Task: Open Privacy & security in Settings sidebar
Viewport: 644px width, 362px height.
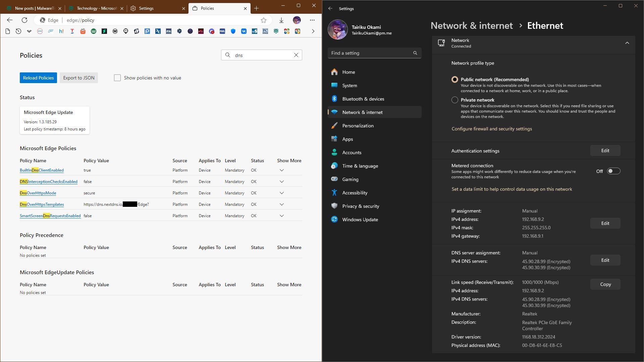Action: pos(361,206)
